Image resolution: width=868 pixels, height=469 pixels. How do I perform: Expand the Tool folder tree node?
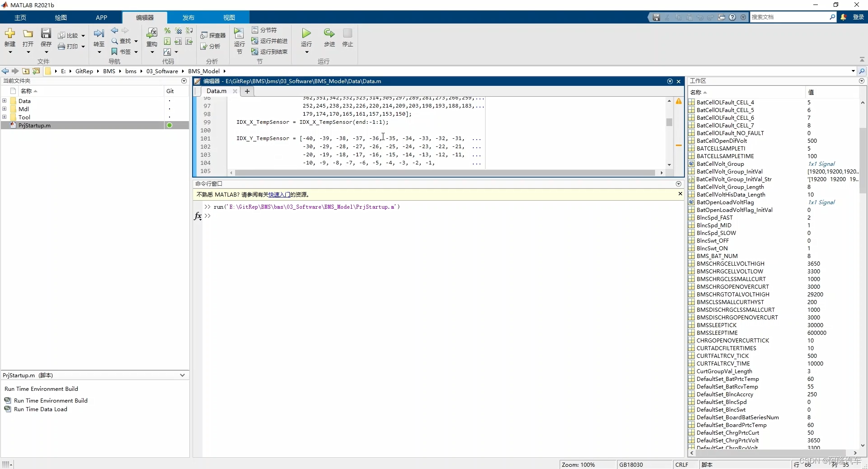[x=4, y=117]
